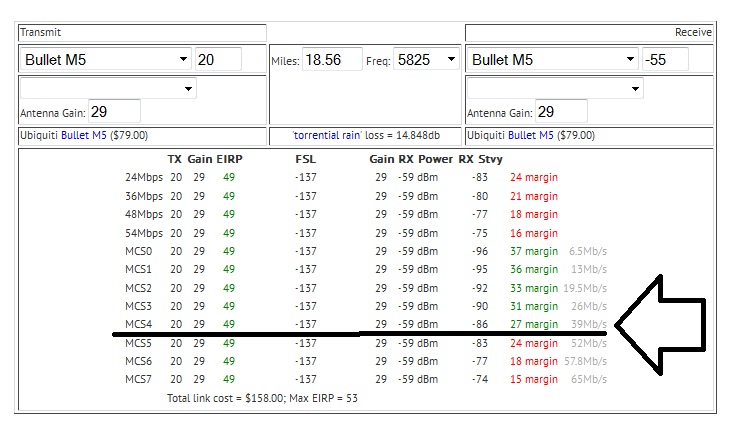737x426 pixels.
Task: Click the large black arrow annotation
Action: (660, 325)
